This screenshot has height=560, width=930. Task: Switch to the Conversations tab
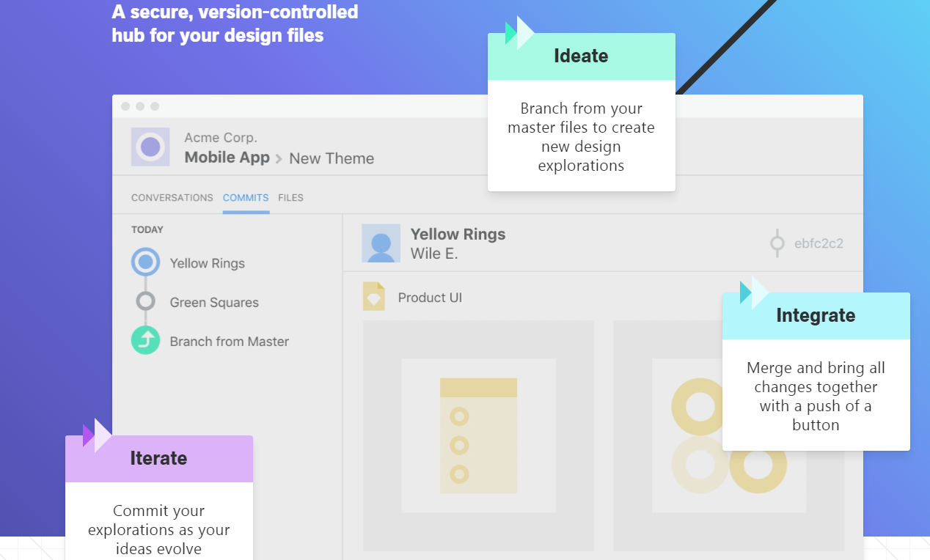pos(172,198)
